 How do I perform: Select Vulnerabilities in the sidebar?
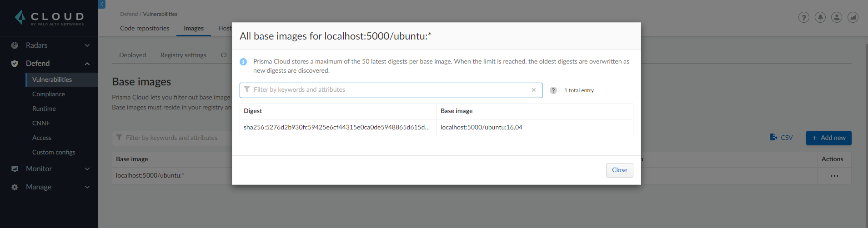point(62,79)
